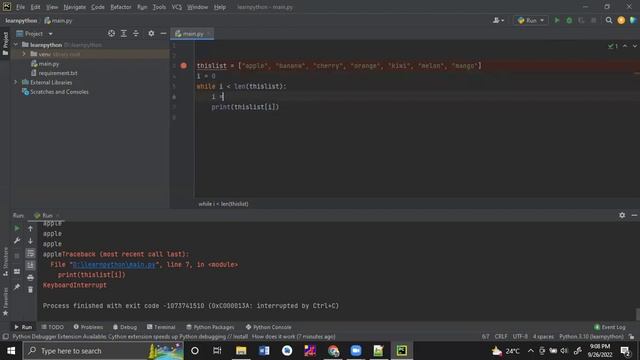Toggle scroll to end in Run console
This screenshot has height=360, width=640.
coord(30,265)
